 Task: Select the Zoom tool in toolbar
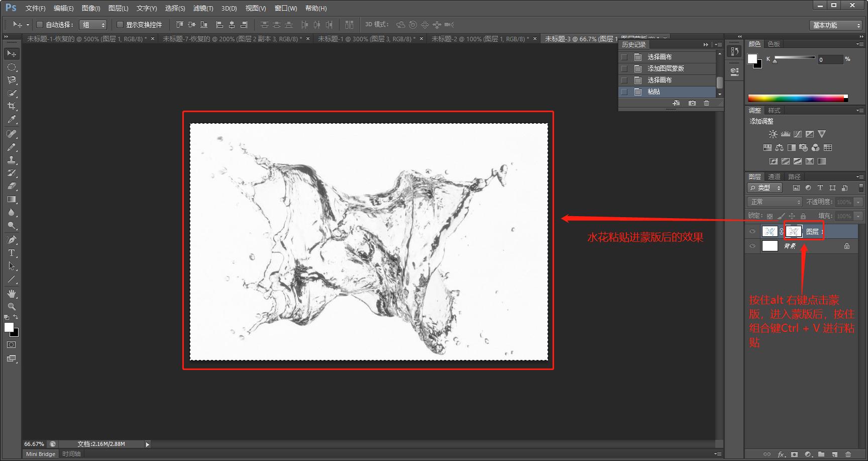click(x=12, y=307)
